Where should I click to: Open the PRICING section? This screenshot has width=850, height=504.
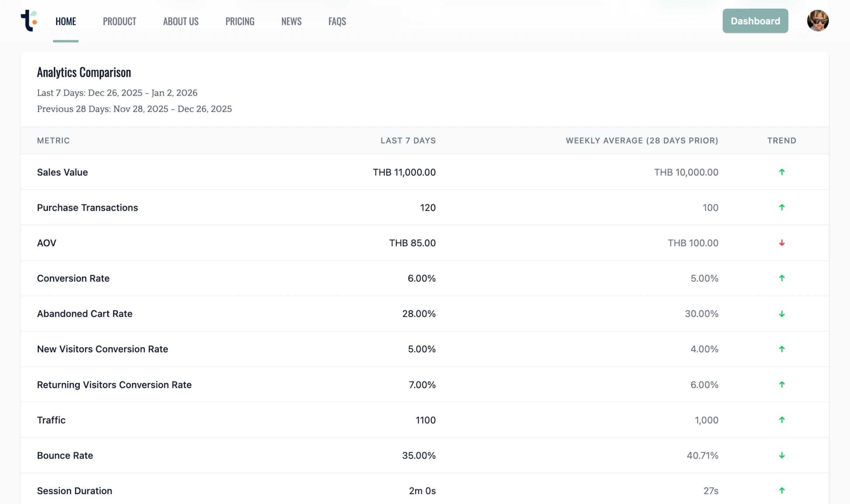point(240,21)
